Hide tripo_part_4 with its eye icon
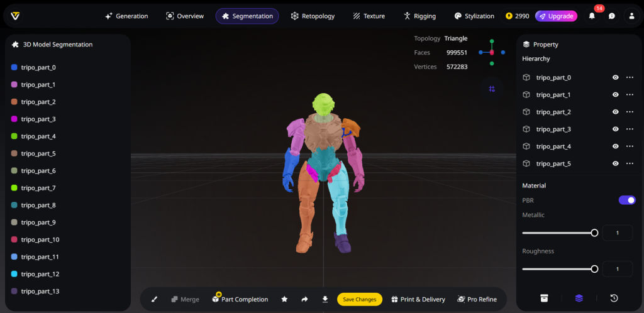The height and width of the screenshot is (313, 644). [616, 146]
